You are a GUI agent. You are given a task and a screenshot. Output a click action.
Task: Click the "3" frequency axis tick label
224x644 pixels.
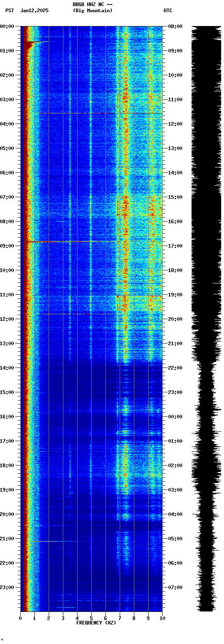pyautogui.click(x=63, y=618)
